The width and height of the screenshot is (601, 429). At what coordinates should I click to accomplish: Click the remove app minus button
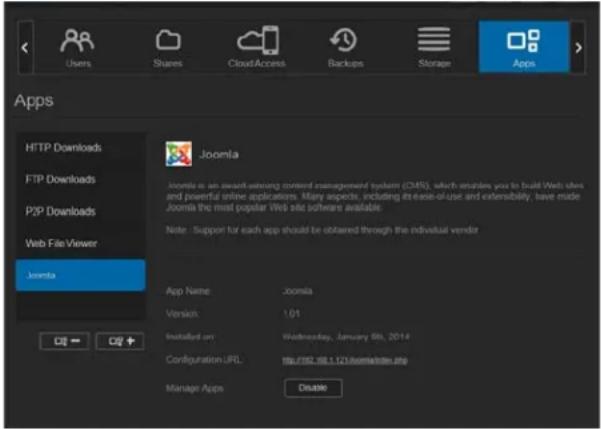(65, 341)
